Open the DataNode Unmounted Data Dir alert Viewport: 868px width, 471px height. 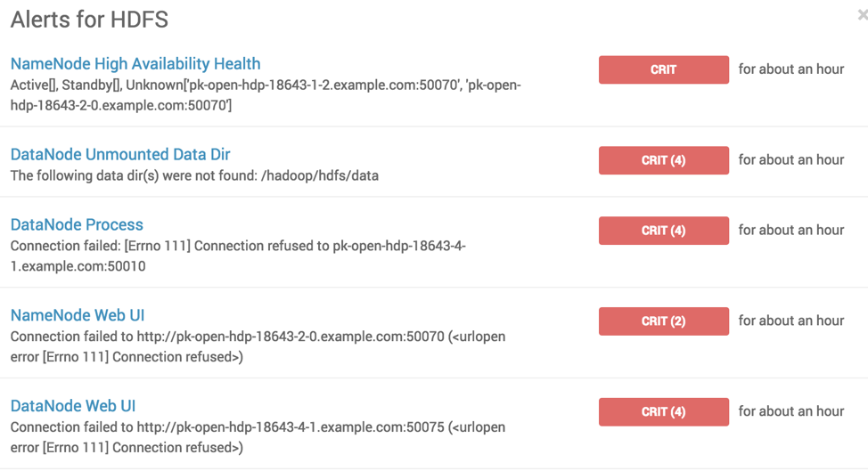[120, 154]
